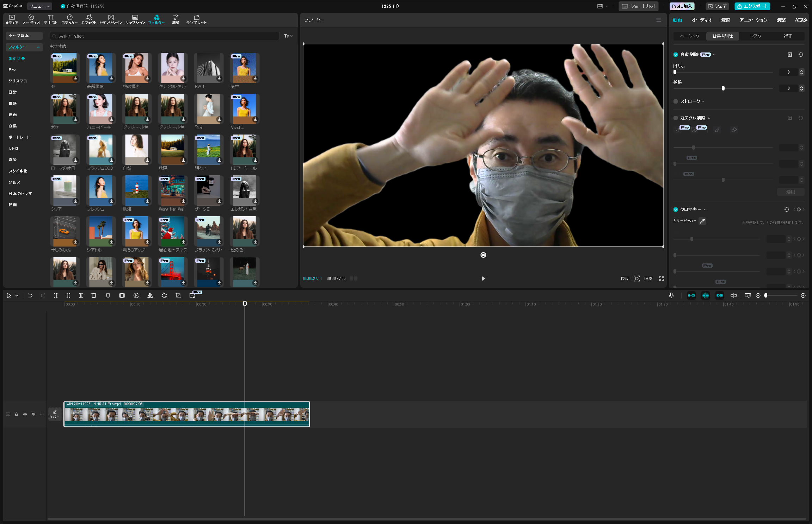
Task: Select the crop tool in timeline toolbar
Action: [x=178, y=295]
